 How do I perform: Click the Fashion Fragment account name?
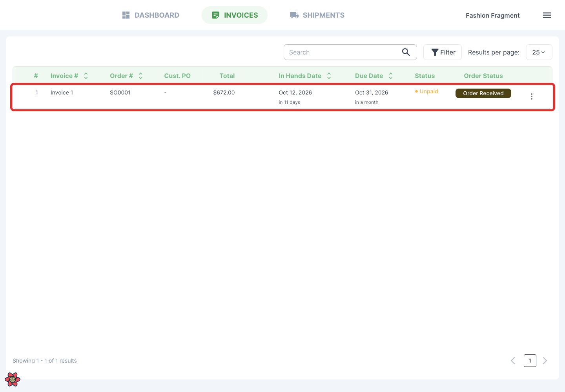pyautogui.click(x=492, y=15)
